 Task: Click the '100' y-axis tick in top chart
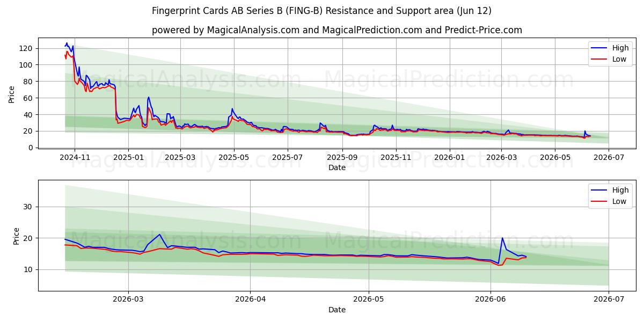pyautogui.click(x=27, y=65)
